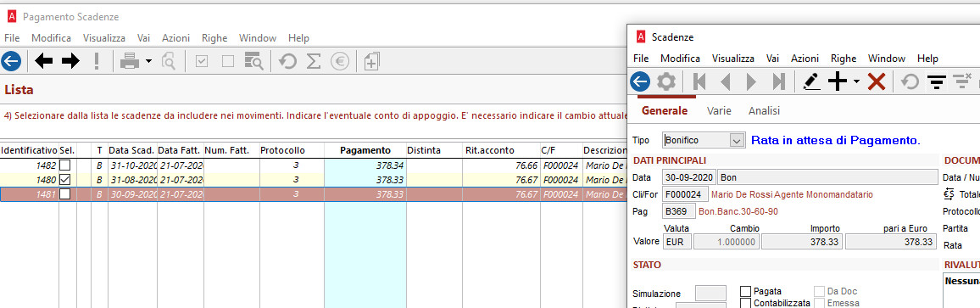Open Azioni menu in Pagamento Scadenze
Image resolution: width=980 pixels, height=308 pixels.
click(175, 38)
